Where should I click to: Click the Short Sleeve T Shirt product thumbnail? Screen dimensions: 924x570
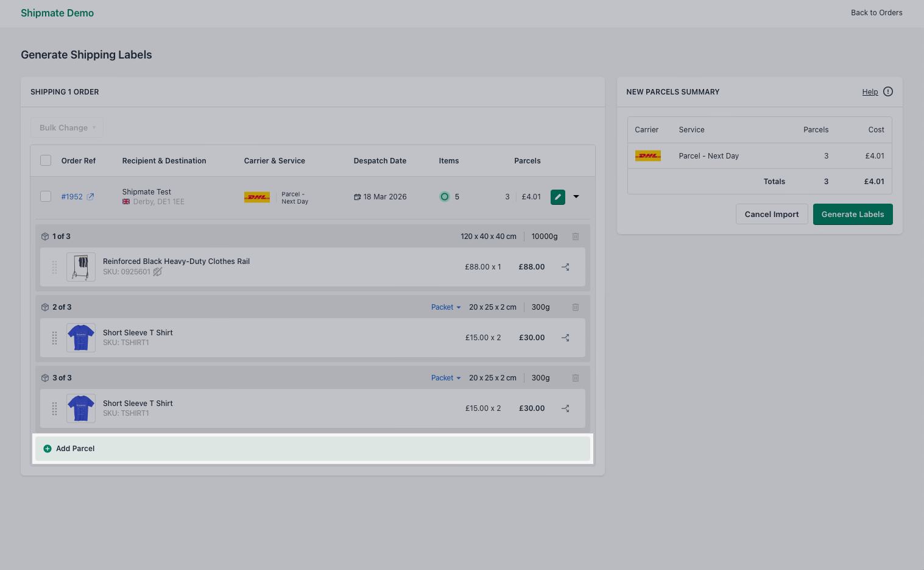(x=80, y=337)
